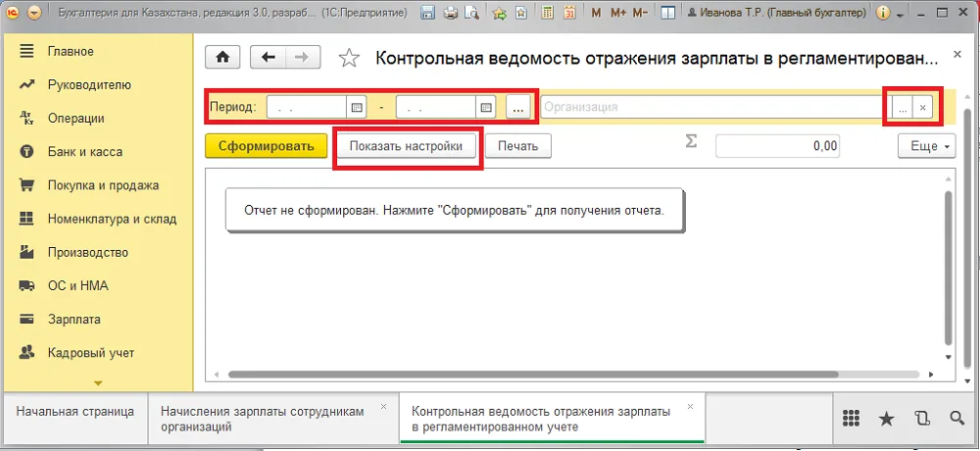Click the sum value field showing 0,00
The image size is (980, 451).
778,146
